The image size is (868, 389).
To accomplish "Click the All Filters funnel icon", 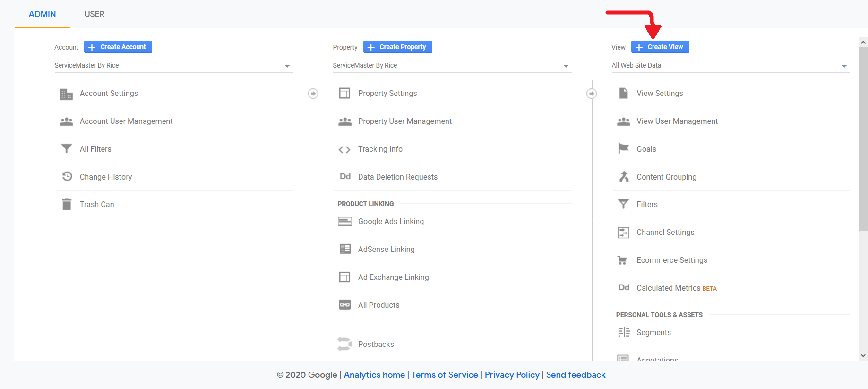I will (67, 149).
